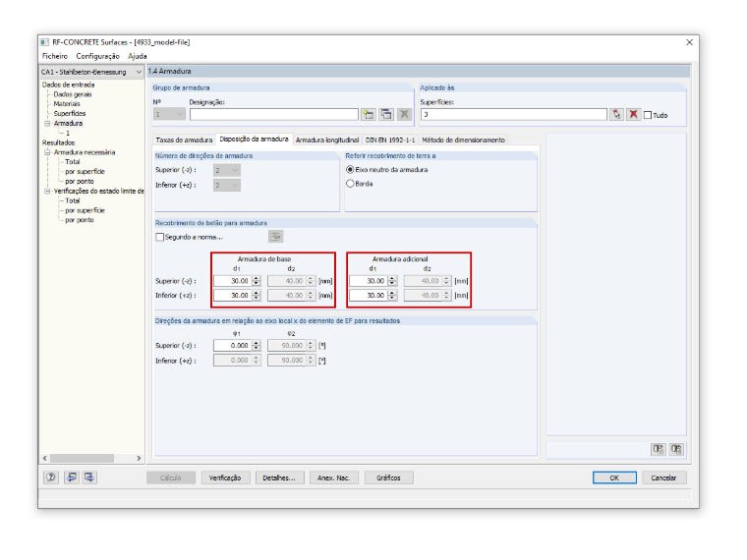Click tree panel horizontal scrollbar thumb
This screenshot has width=747, height=560.
(x=82, y=458)
